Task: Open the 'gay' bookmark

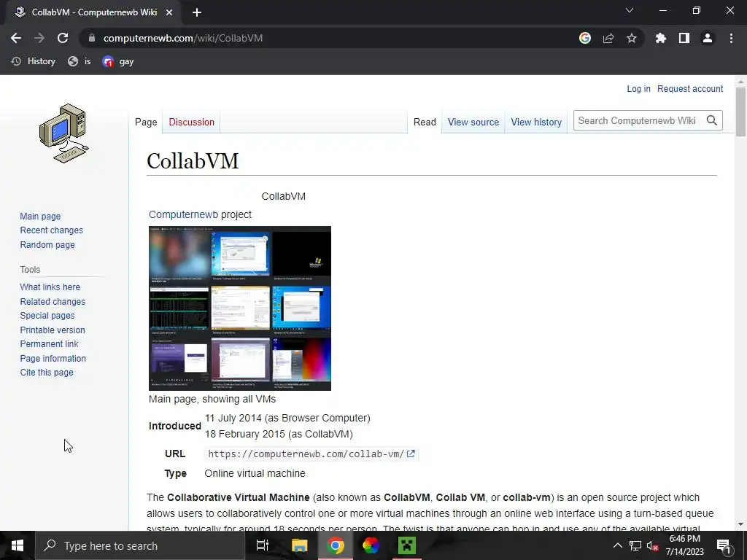Action: click(118, 61)
